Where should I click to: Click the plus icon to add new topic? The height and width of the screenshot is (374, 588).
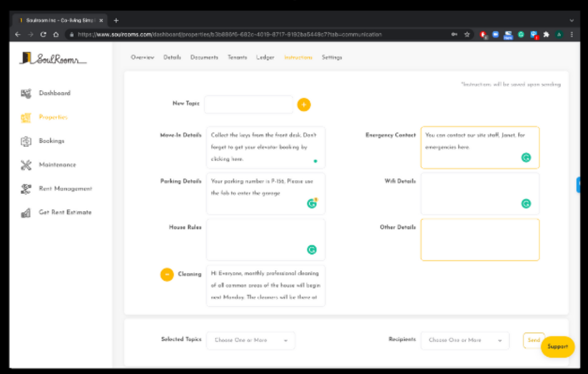click(303, 104)
